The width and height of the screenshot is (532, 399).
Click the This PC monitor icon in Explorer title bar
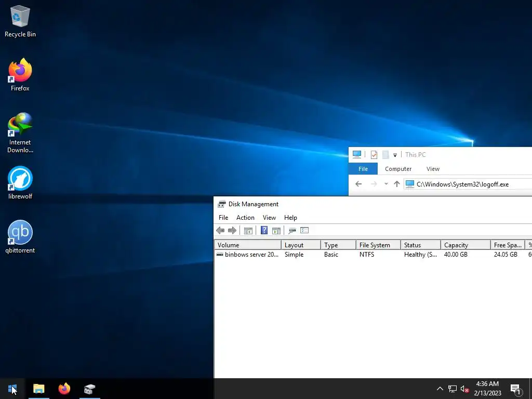[x=356, y=154]
